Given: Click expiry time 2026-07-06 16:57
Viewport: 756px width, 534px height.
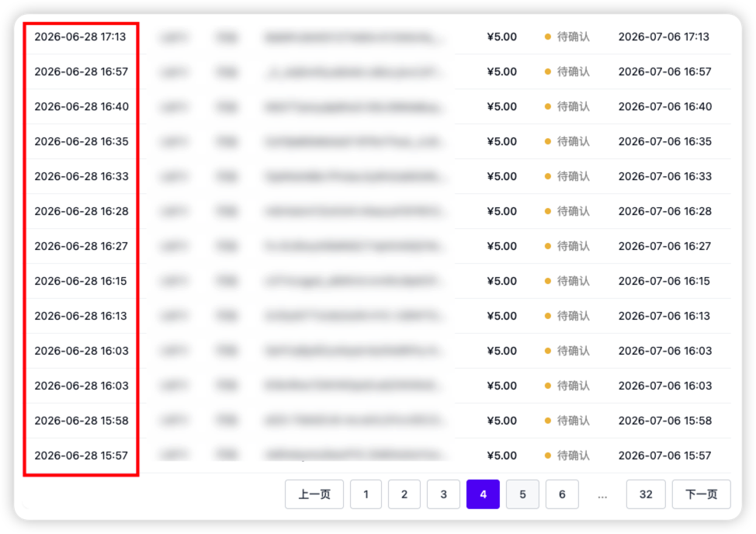Looking at the screenshot, I should pos(665,72).
